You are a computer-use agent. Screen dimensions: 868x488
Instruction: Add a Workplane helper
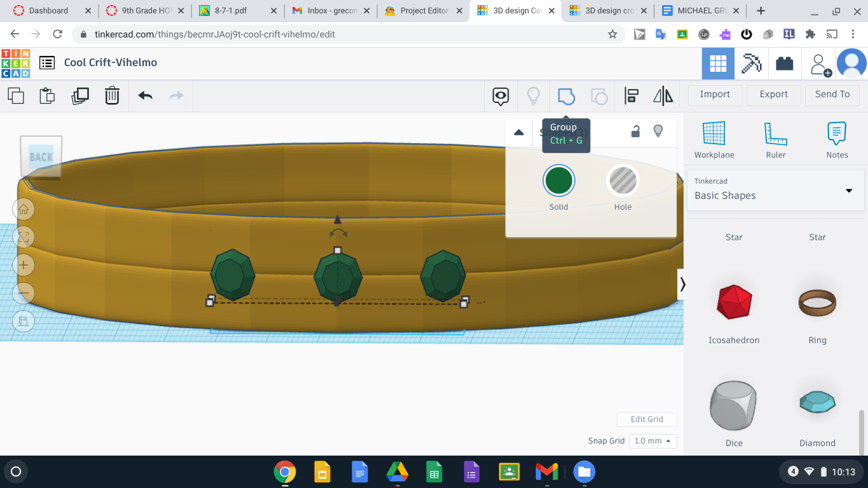tap(713, 139)
